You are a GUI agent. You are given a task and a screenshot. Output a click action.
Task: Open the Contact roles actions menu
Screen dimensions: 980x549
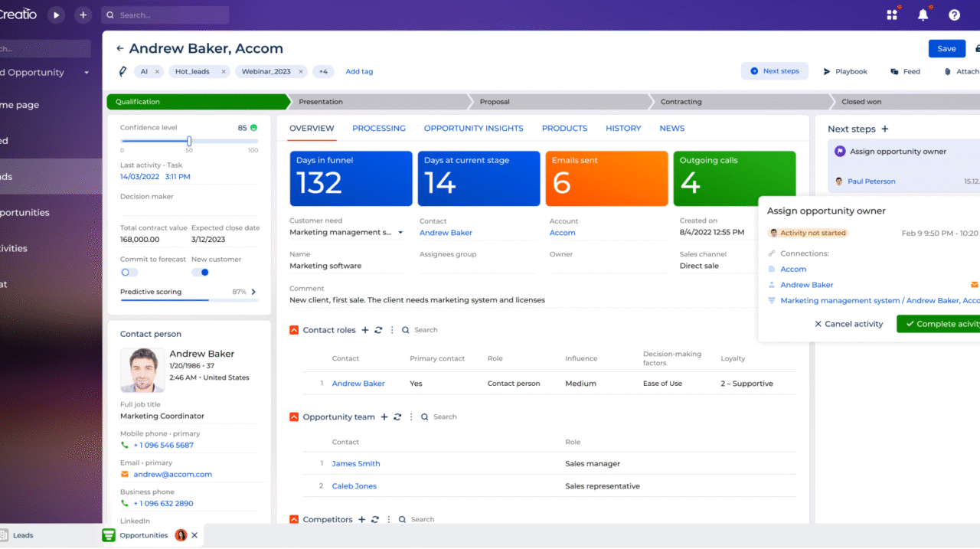[391, 329]
